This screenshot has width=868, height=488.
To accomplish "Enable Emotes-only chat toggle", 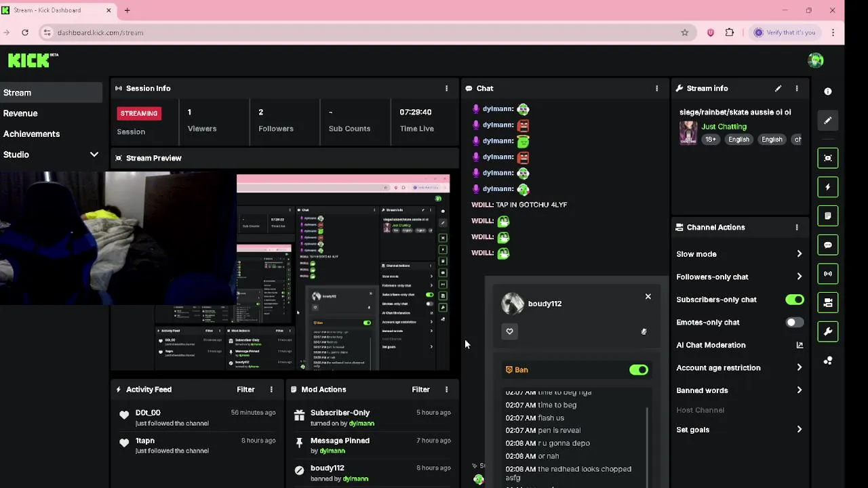I will (794, 323).
